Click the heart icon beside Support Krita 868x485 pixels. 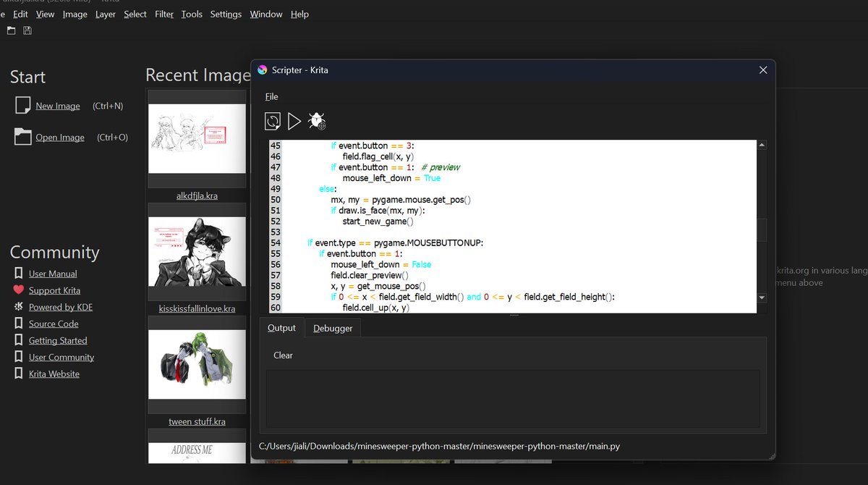(x=19, y=290)
